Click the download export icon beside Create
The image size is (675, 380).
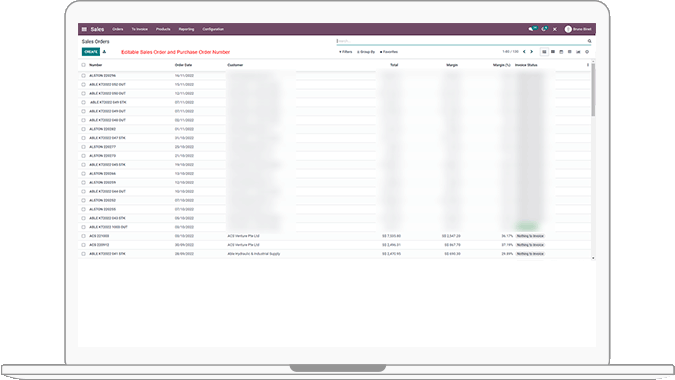click(x=105, y=52)
